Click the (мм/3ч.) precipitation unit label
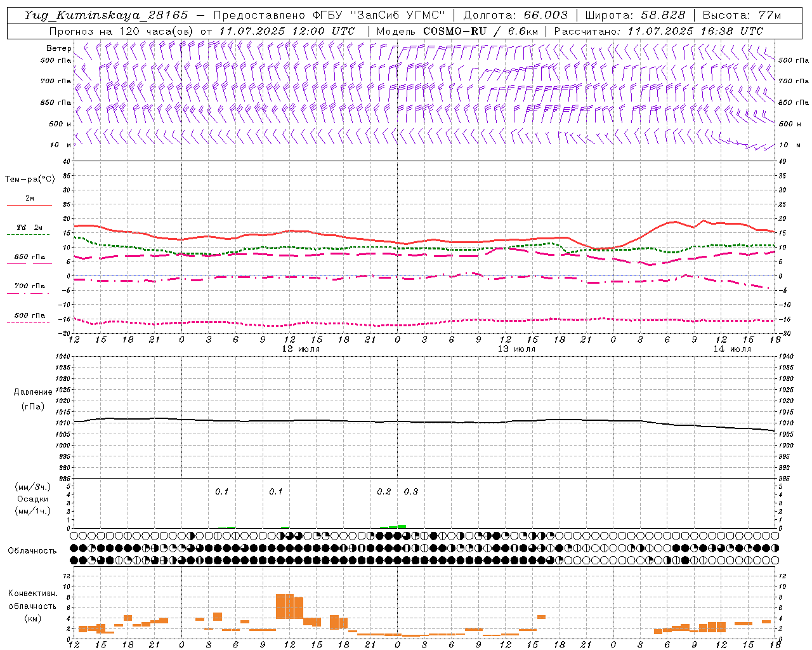This screenshot has width=812, height=650. pos(33,487)
